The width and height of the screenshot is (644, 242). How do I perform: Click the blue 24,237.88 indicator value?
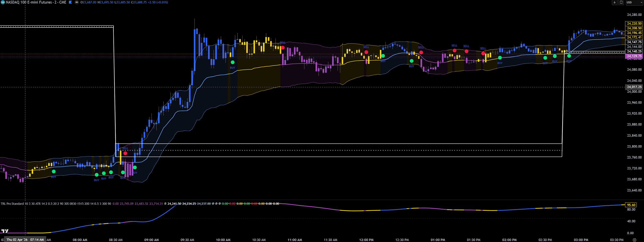(204, 204)
